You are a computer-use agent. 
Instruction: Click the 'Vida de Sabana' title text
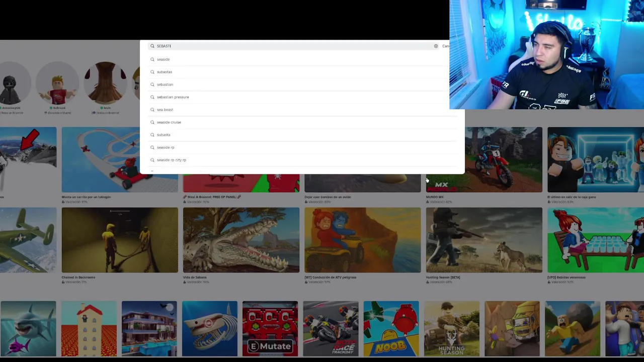(x=195, y=277)
